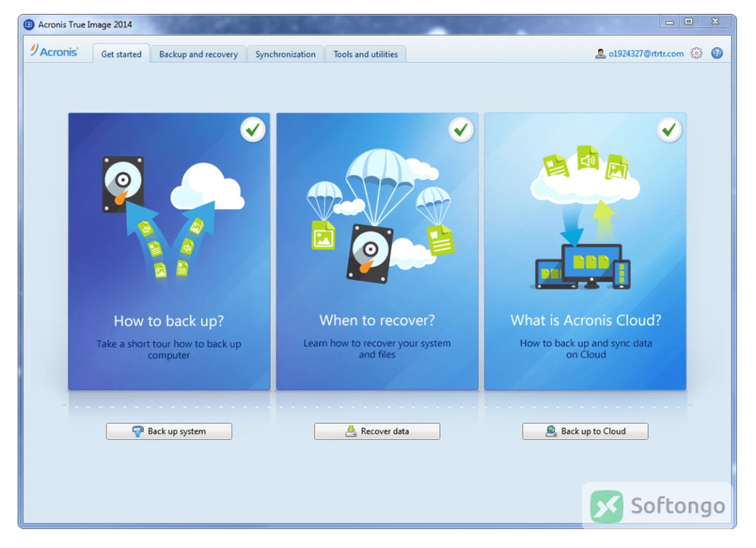Open the settings gear icon

point(696,53)
